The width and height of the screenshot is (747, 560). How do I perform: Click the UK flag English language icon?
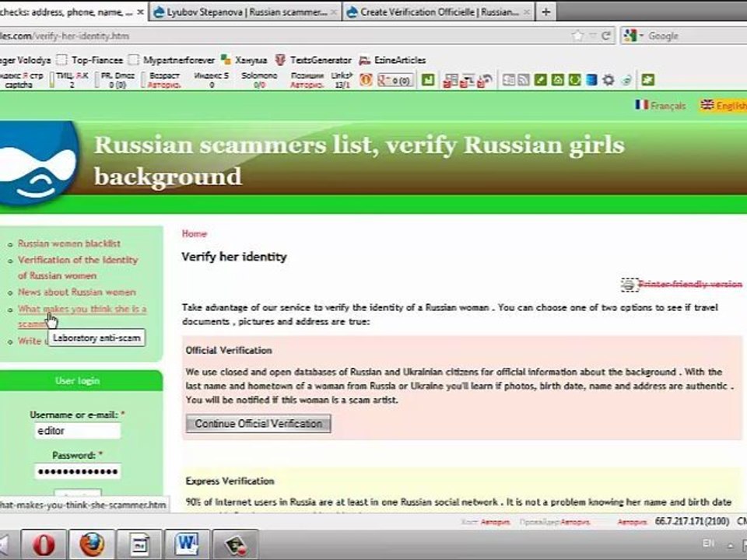[x=707, y=104]
